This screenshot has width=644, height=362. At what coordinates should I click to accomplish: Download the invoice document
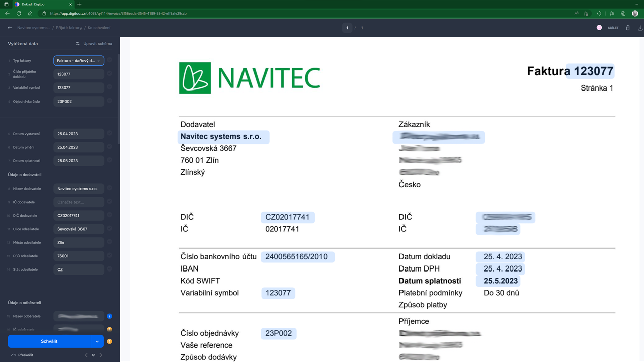click(x=640, y=28)
